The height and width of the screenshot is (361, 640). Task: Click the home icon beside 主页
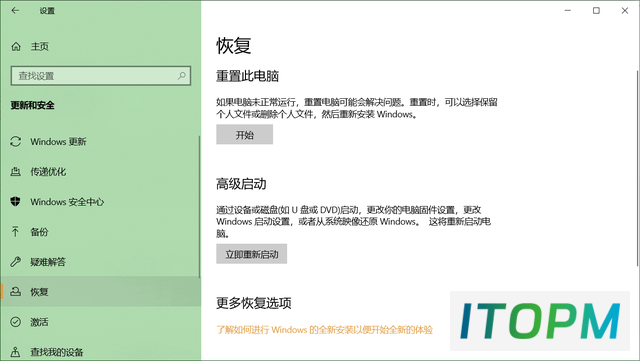click(16, 47)
